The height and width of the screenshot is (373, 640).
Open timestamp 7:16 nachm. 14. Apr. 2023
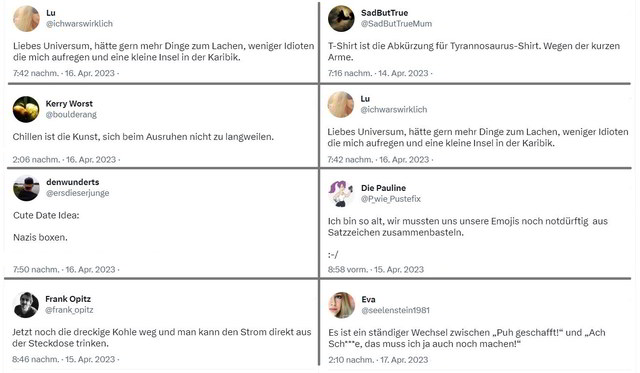point(378,73)
